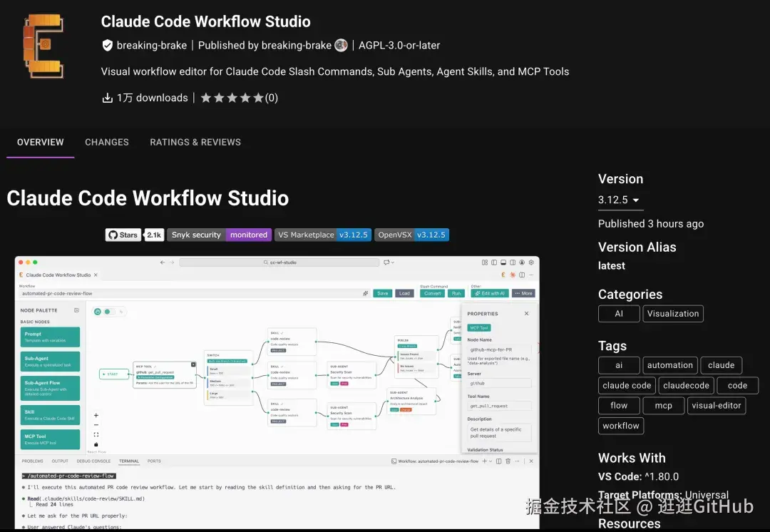Select the Sub-Agent Flow node in the palette

coord(50,388)
